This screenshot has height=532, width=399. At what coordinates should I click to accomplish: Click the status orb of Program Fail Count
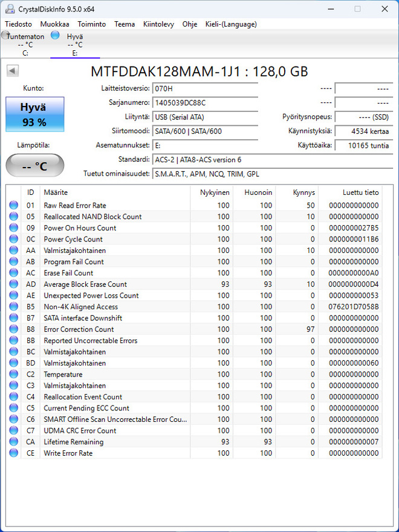(13, 261)
